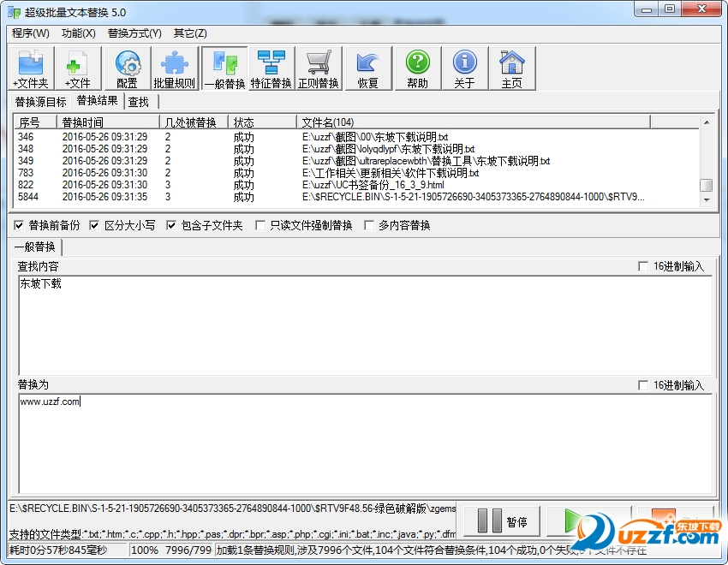
Task: Sort by 几处被替换 column header
Action: (194, 122)
